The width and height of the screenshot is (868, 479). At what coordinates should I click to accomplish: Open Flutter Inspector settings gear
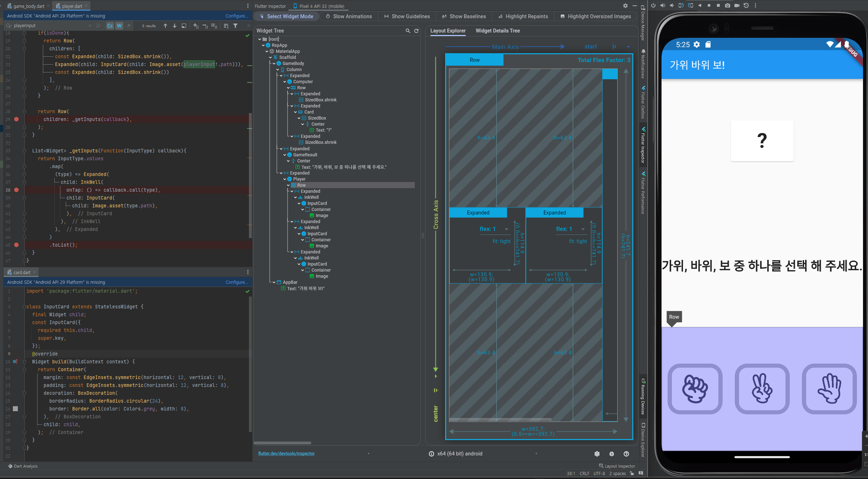pyautogui.click(x=625, y=6)
